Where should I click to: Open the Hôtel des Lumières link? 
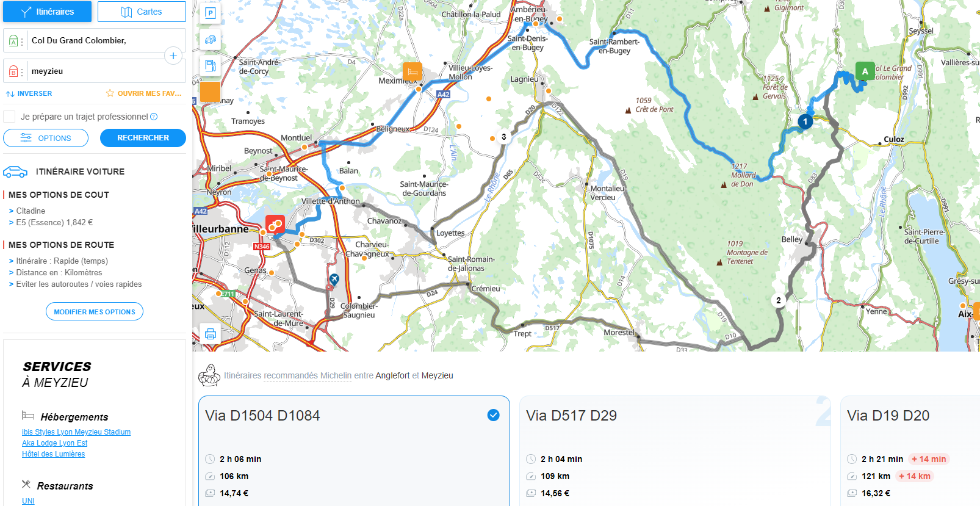point(54,454)
